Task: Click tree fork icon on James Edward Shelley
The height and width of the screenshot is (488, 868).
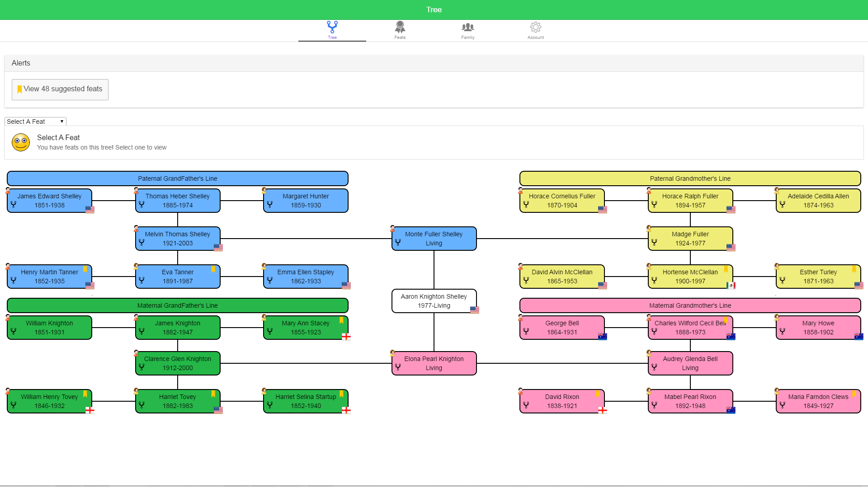Action: click(14, 205)
